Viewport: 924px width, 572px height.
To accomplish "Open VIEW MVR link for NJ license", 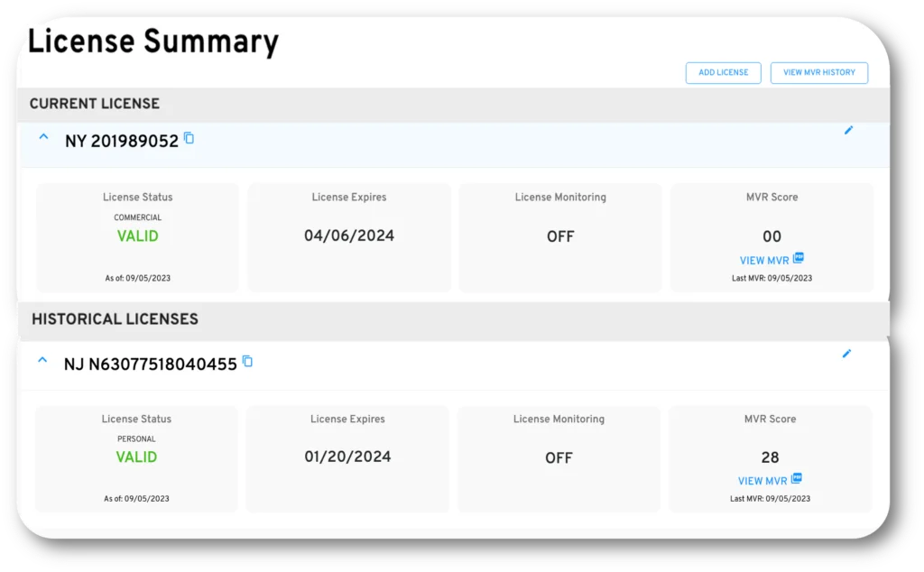I will click(762, 481).
